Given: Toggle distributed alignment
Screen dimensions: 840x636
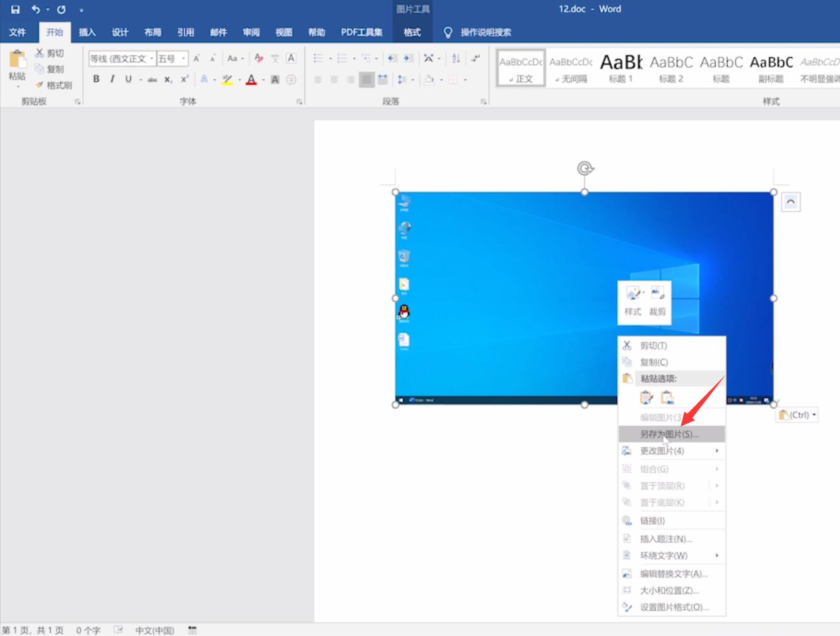Looking at the screenshot, I should [x=382, y=79].
